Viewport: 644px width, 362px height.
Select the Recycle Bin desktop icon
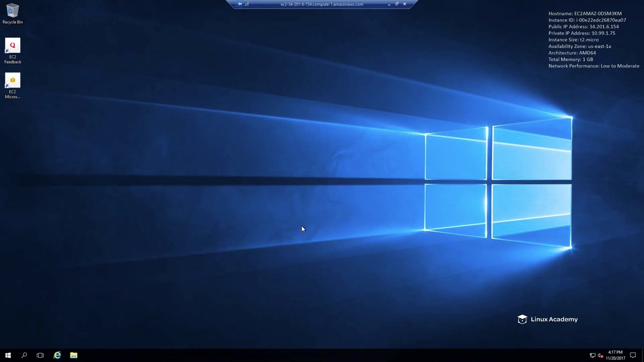pyautogui.click(x=13, y=14)
